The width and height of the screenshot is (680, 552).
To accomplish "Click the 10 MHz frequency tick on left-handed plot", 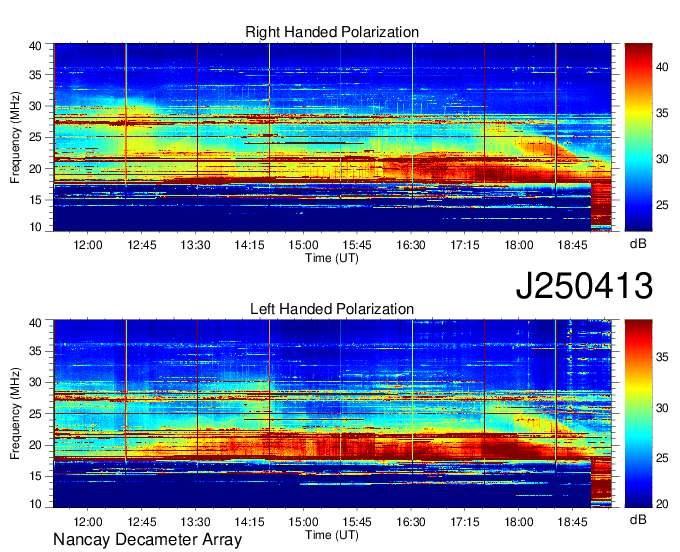I will pos(36,504).
